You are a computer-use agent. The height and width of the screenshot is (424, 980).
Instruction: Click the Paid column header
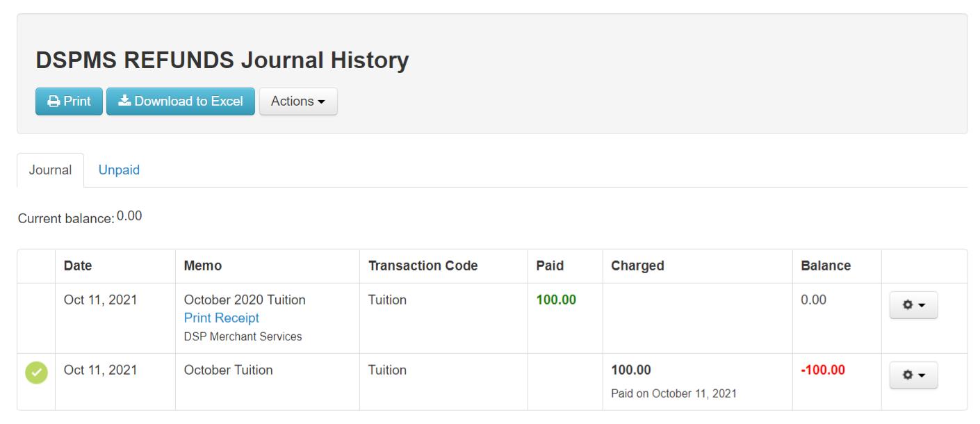[550, 266]
